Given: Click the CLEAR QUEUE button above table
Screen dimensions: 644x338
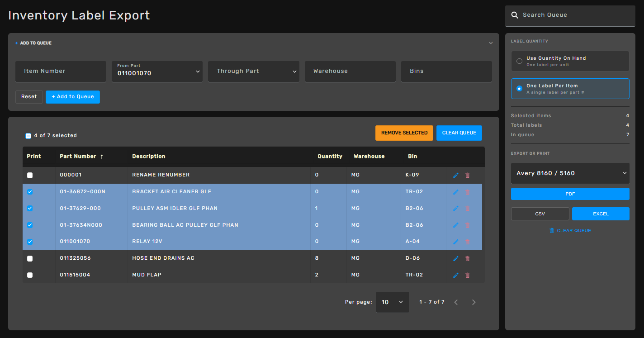Looking at the screenshot, I should click(x=459, y=133).
